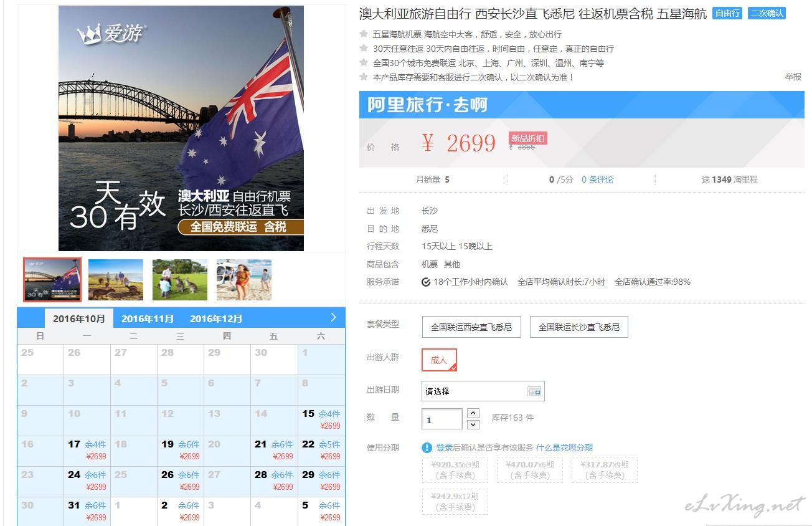This screenshot has height=526, width=812.
Task: Select the 12期 installment option ¥242.9
Action: (x=455, y=502)
